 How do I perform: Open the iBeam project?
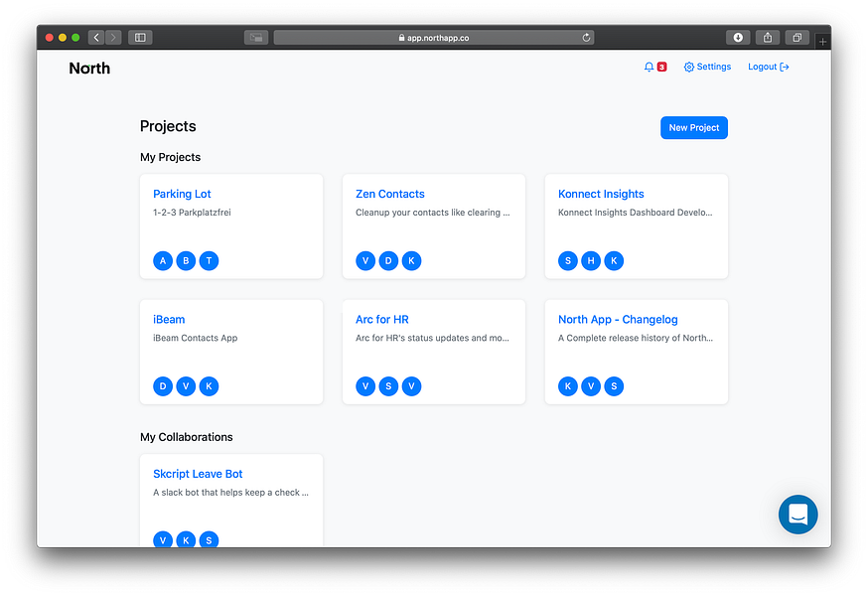pyautogui.click(x=169, y=320)
